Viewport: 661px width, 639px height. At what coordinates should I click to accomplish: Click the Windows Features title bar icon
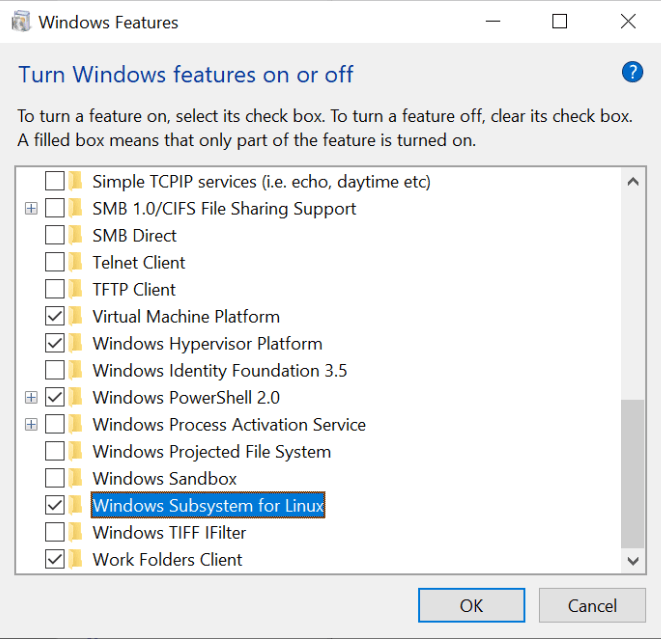click(21, 21)
